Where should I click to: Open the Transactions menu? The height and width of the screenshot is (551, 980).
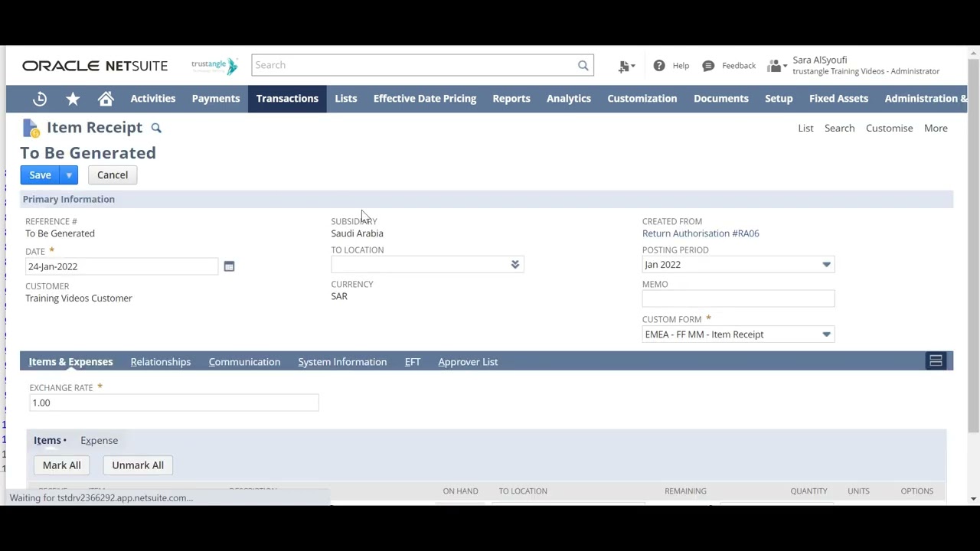pos(287,99)
